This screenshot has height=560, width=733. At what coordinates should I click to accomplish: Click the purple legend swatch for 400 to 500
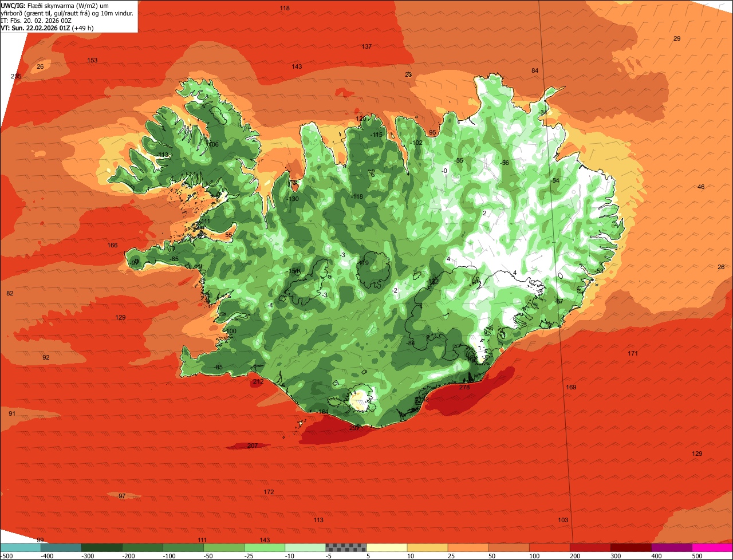click(672, 547)
